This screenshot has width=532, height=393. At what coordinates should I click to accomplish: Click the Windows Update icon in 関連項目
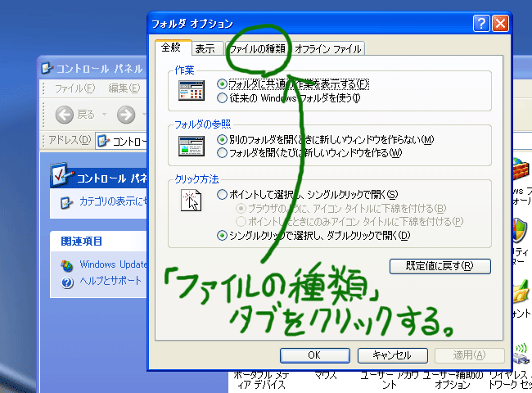(x=66, y=265)
